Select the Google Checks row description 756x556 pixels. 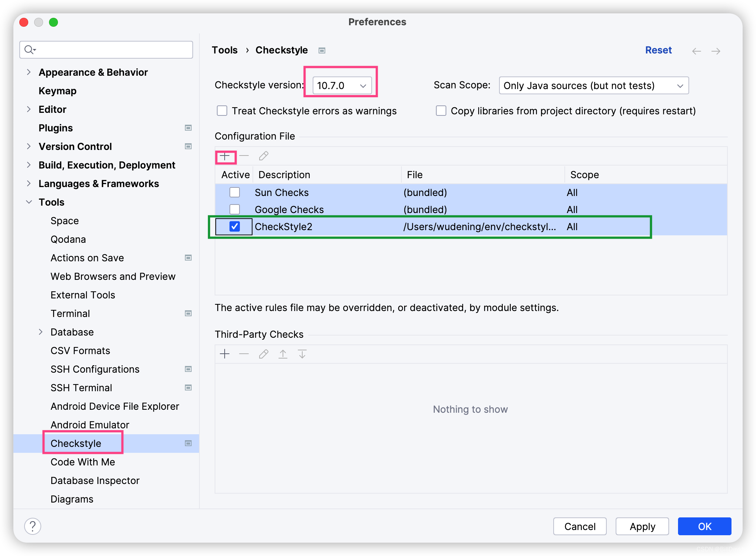289,210
